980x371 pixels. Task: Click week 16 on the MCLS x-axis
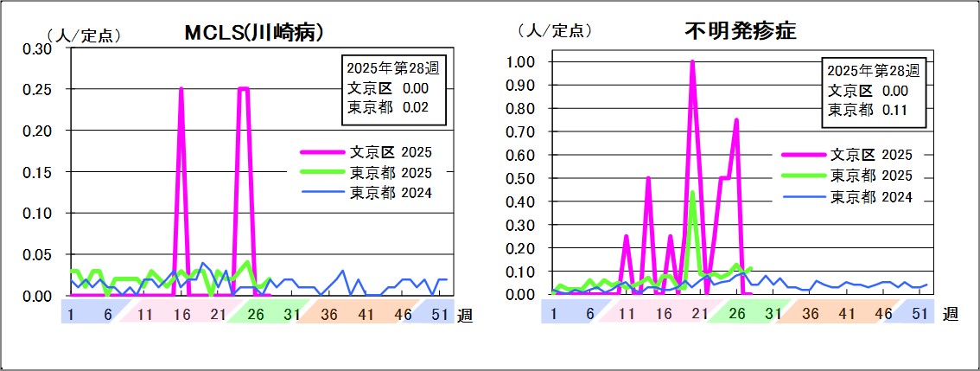pos(181,314)
